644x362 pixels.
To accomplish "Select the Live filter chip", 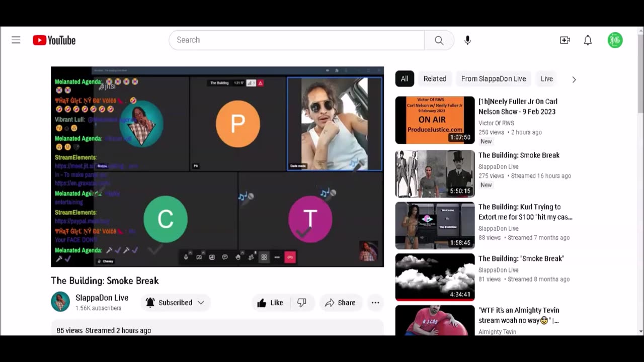I will pos(547,79).
